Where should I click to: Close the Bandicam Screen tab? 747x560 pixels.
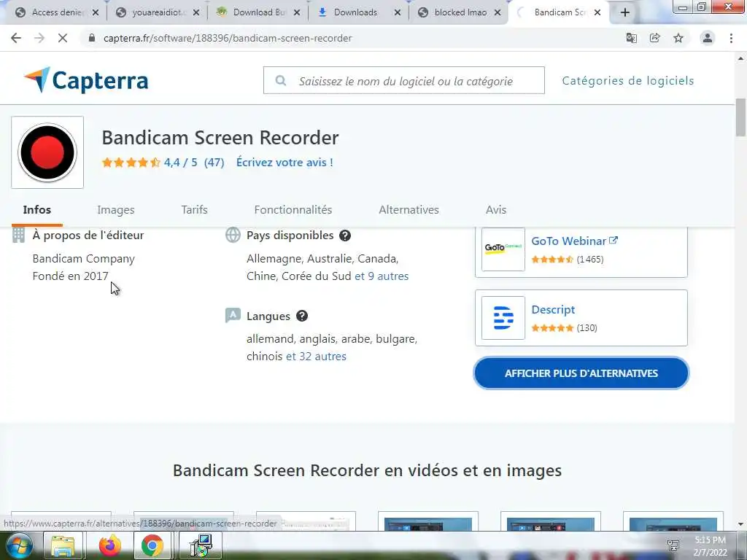[x=597, y=13]
